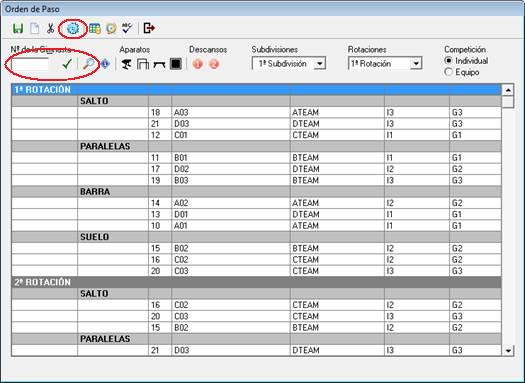Click the scissors cut icon

[51, 28]
